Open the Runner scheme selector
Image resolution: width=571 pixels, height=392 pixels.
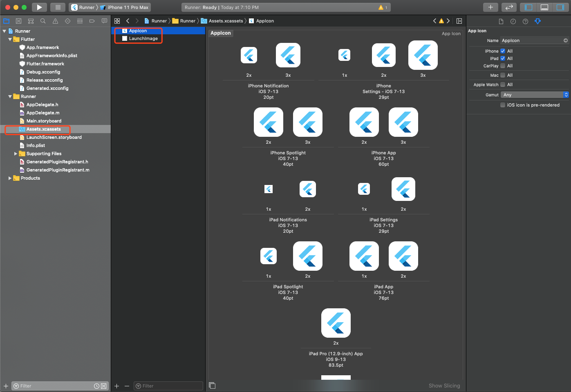coord(83,7)
